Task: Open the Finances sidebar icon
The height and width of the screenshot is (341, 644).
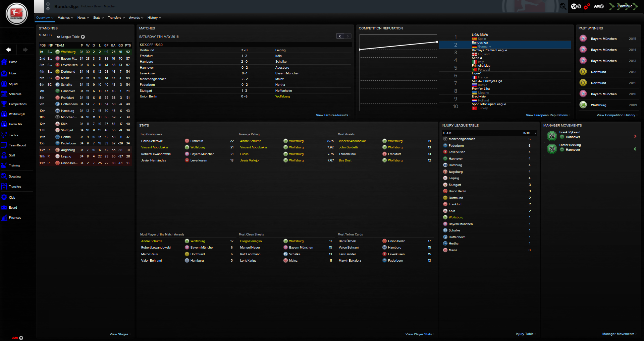Action: (x=4, y=217)
